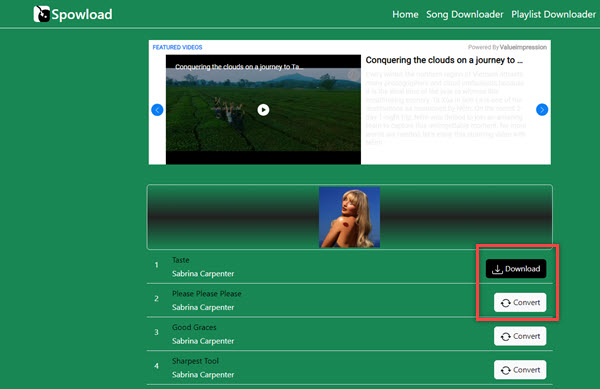The height and width of the screenshot is (389, 600).
Task: Click the video overlay title text
Action: [239, 67]
